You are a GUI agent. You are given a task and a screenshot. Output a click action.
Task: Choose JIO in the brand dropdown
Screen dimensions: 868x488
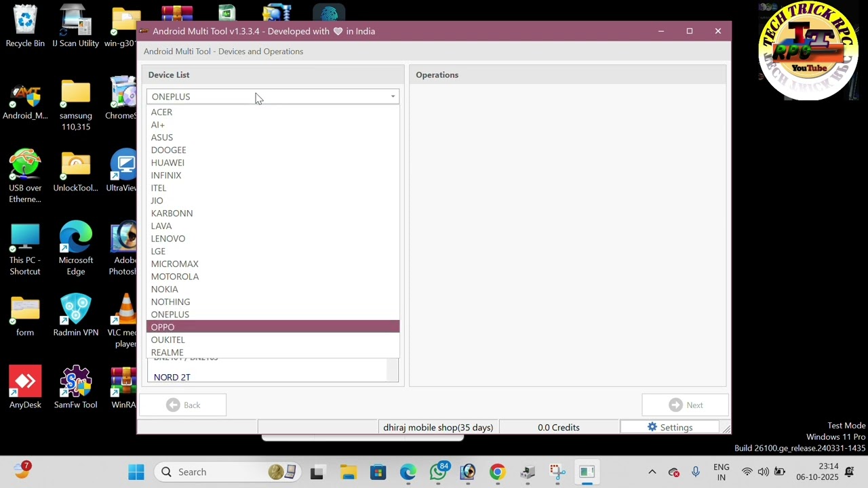[x=273, y=201]
